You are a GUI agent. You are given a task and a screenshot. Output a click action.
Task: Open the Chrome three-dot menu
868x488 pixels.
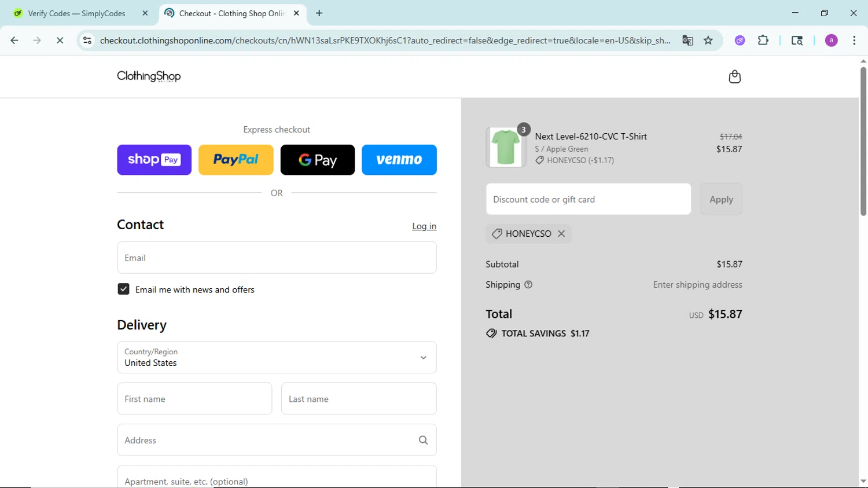coord(854,41)
